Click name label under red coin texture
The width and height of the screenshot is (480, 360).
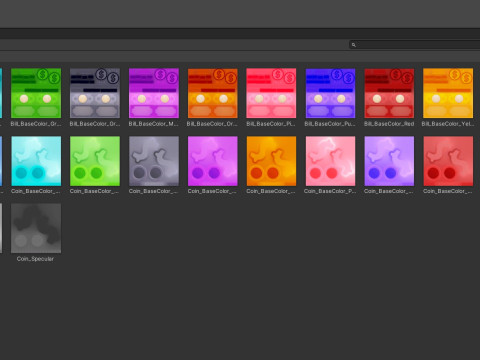pos(448,191)
